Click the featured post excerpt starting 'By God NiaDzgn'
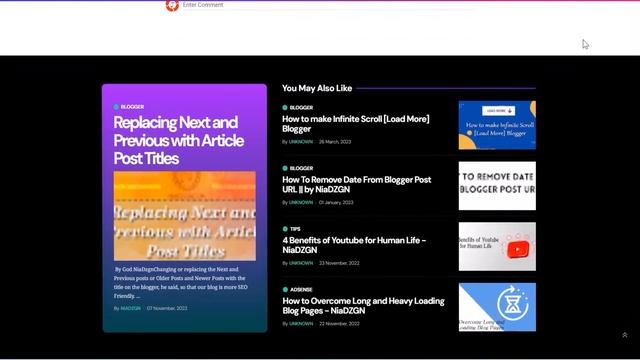Viewport: 640px width, 360px height. pos(181,282)
